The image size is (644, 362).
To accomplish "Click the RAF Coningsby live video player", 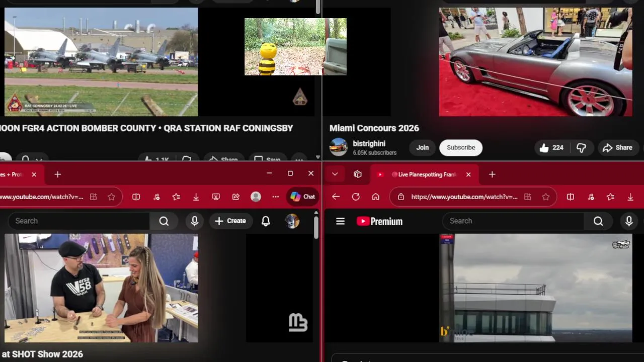I will (x=101, y=62).
